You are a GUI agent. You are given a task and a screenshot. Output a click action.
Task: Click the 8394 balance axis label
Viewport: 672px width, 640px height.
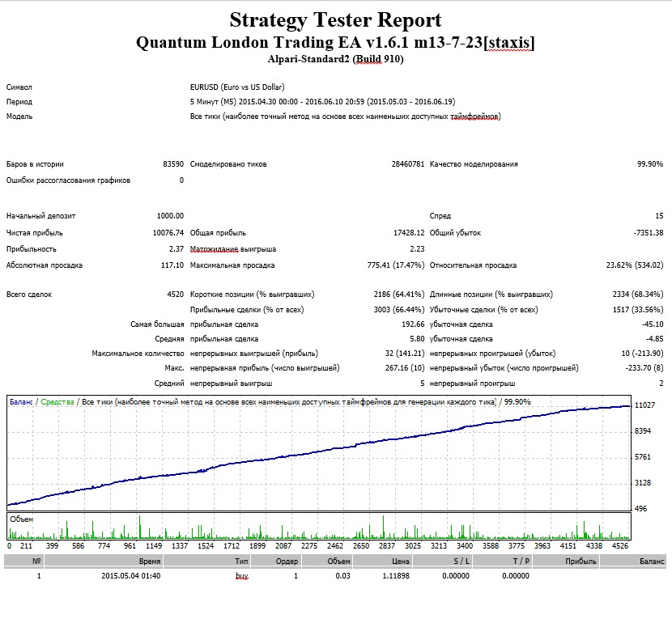coord(642,431)
